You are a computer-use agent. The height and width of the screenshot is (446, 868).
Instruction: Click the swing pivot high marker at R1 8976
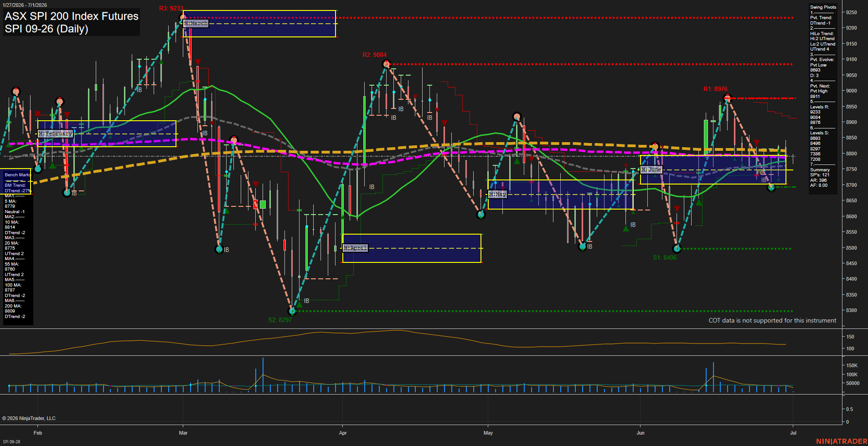click(x=728, y=98)
